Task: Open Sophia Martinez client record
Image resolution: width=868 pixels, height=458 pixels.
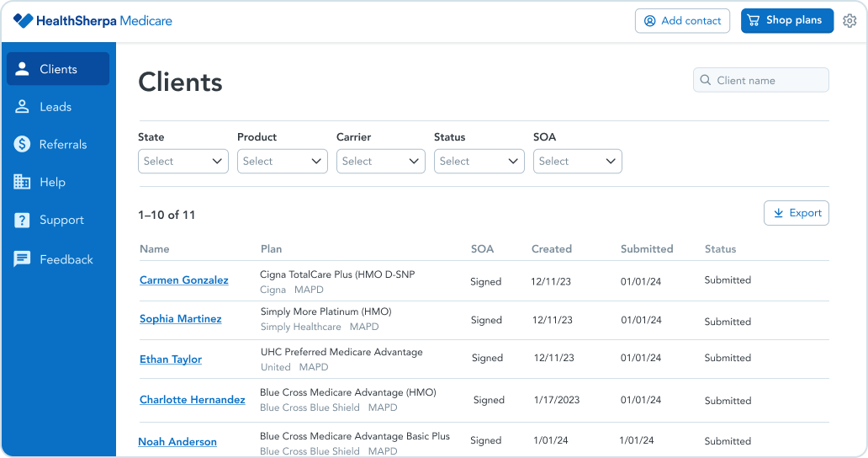Action: (x=181, y=318)
